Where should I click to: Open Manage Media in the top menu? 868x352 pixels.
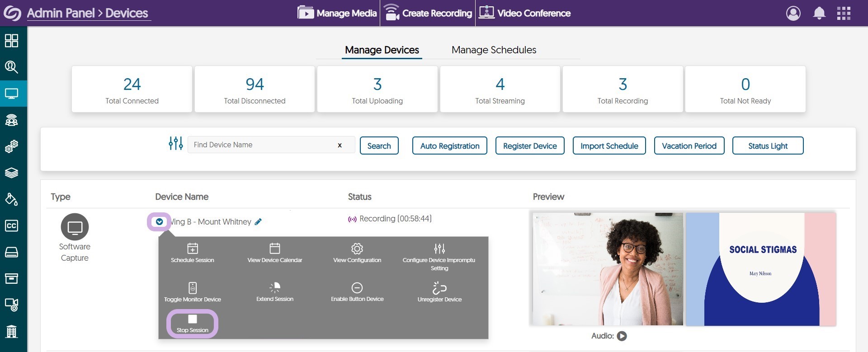coord(337,13)
